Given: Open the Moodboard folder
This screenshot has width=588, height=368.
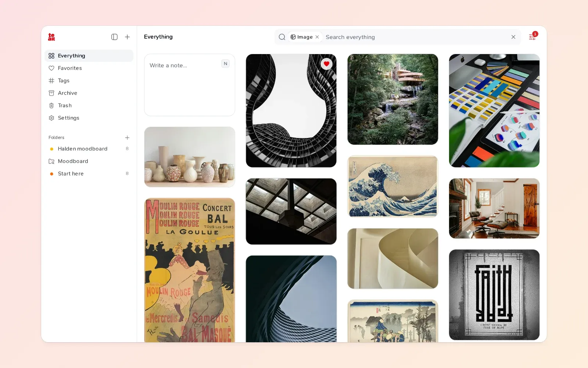Looking at the screenshot, I should tap(89, 161).
